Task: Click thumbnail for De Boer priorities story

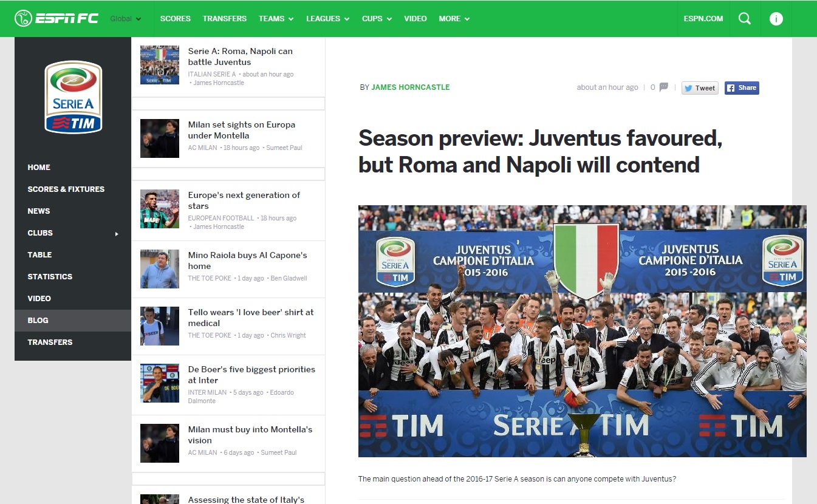Action: point(160,383)
